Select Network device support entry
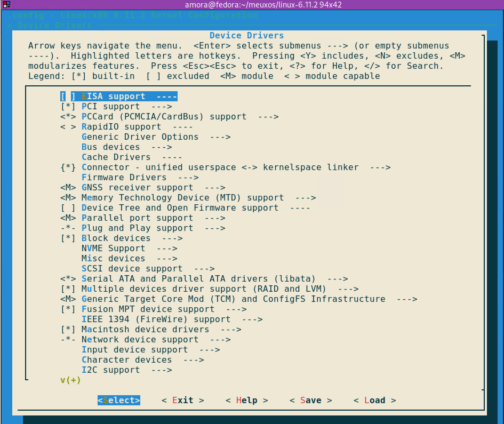Viewport: 504px width, 424px height. [146, 339]
